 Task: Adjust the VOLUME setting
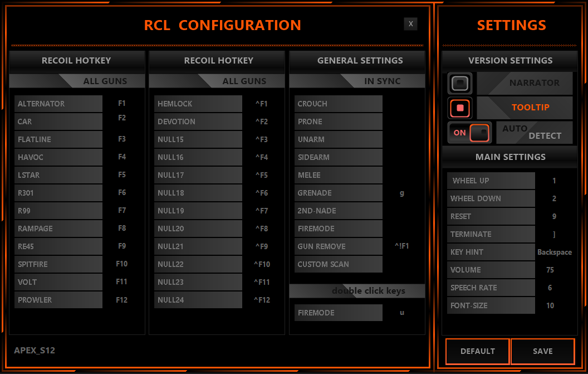(491, 270)
